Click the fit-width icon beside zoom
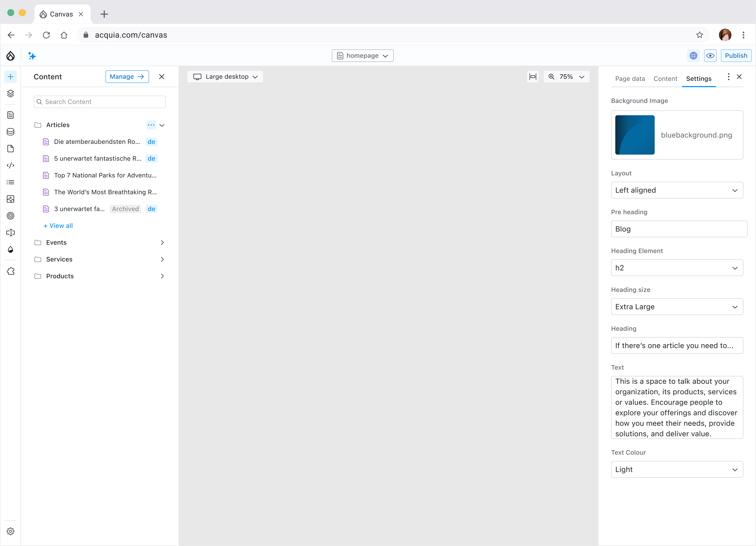The image size is (756, 546). [x=533, y=77]
